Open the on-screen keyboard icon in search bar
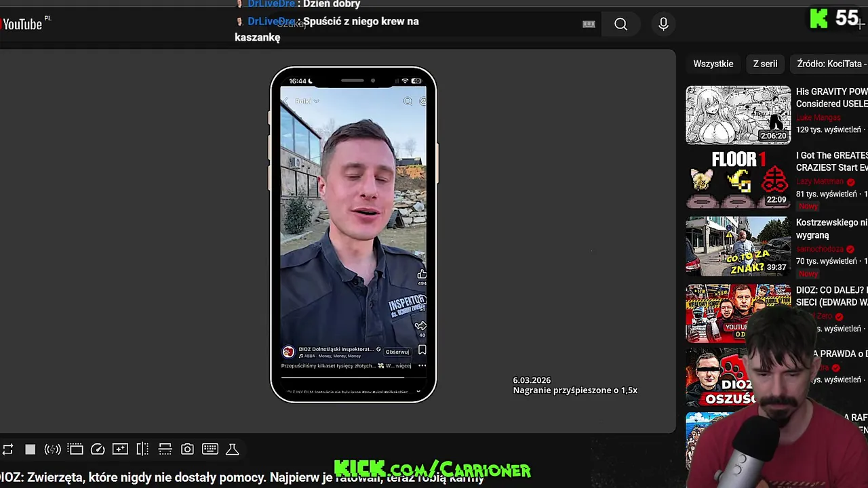Screen dimensions: 868x488 tap(589, 24)
